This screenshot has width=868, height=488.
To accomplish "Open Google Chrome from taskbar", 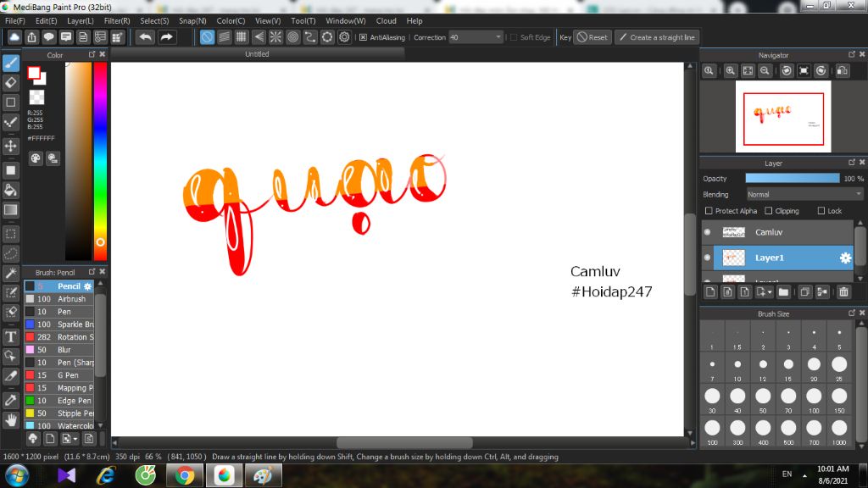I will (185, 476).
